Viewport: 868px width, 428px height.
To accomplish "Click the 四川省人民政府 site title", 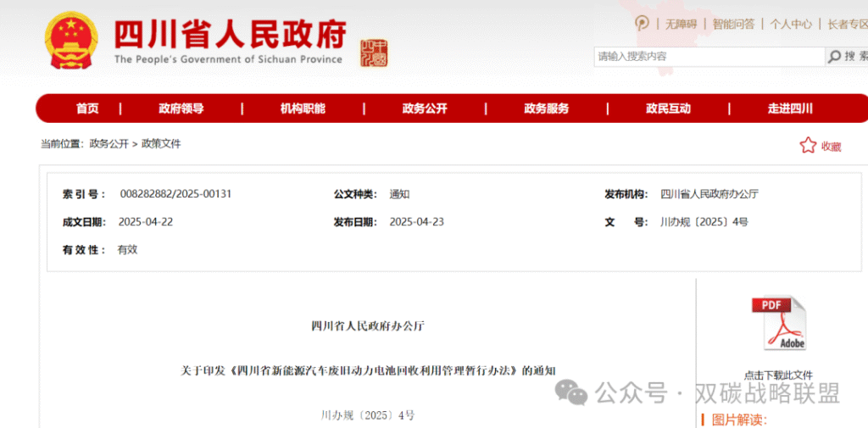I will 231,34.
